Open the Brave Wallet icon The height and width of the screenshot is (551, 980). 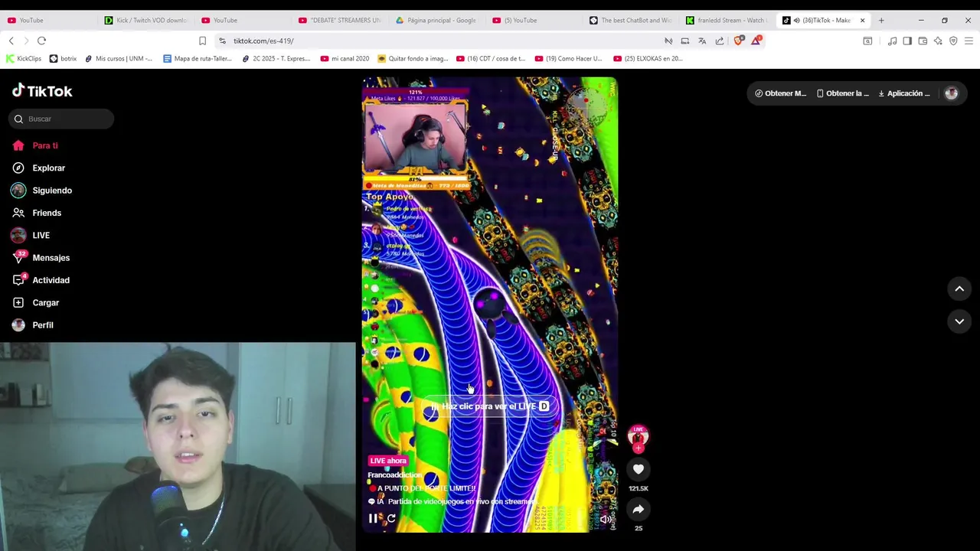[923, 41]
